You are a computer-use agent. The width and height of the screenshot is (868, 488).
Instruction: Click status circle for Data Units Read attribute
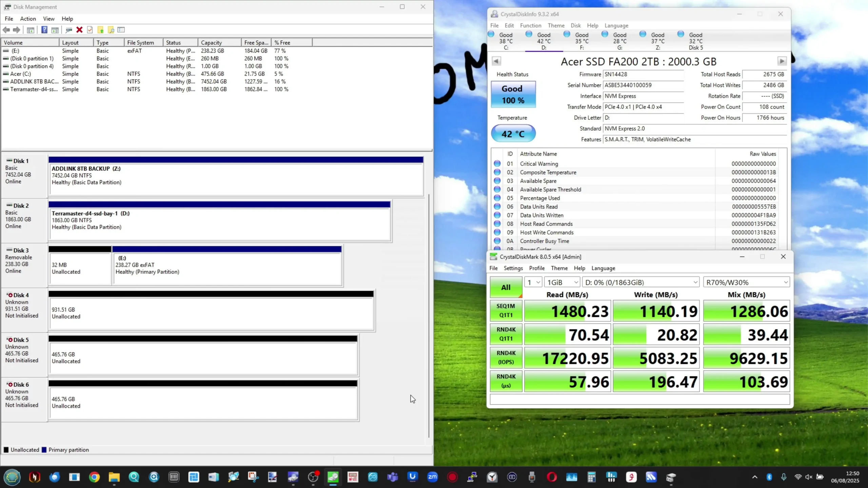pyautogui.click(x=497, y=207)
